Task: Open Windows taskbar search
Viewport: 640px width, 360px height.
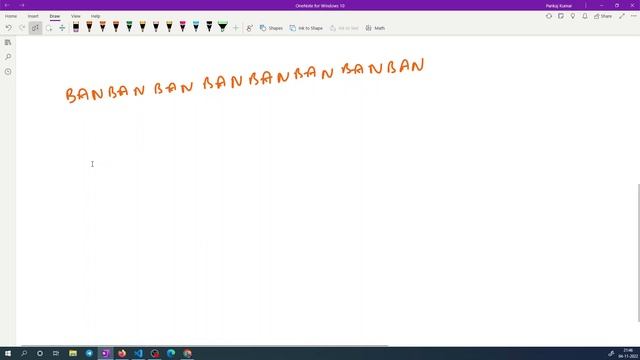Action: (24, 353)
